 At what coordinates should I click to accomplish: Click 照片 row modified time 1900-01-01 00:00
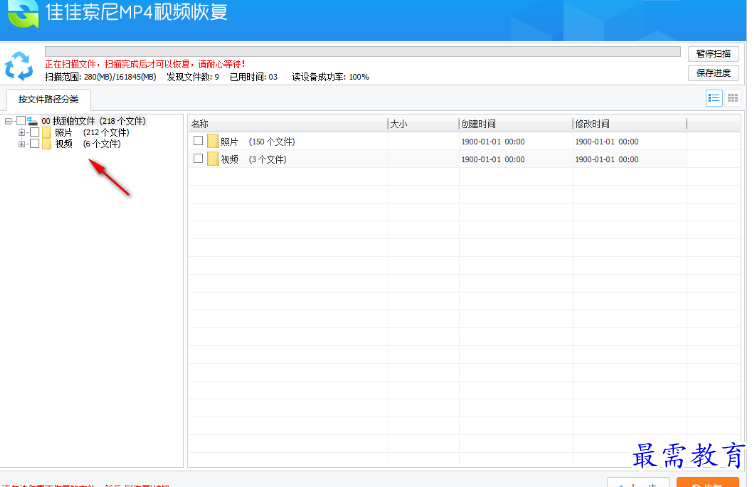pos(607,142)
